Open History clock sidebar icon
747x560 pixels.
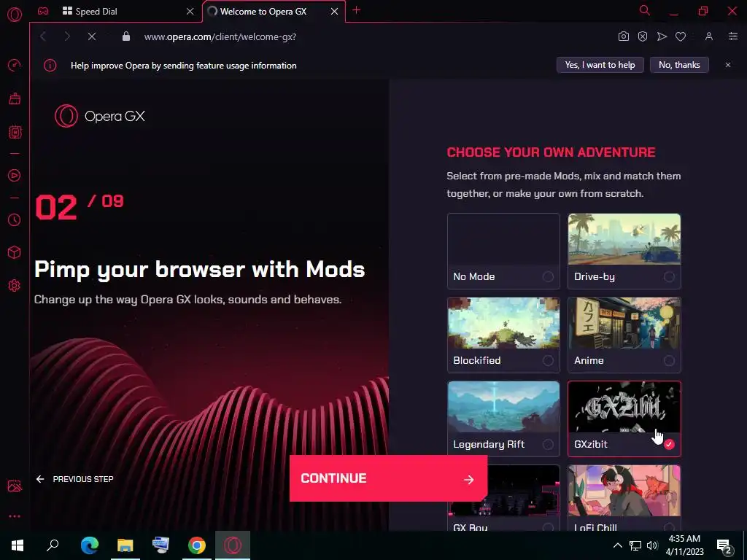tap(15, 219)
